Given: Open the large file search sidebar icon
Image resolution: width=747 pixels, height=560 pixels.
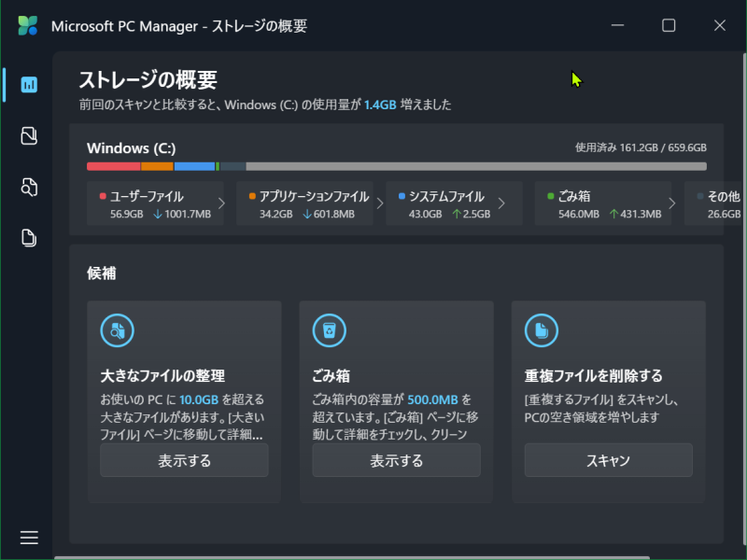Looking at the screenshot, I should pos(29,188).
